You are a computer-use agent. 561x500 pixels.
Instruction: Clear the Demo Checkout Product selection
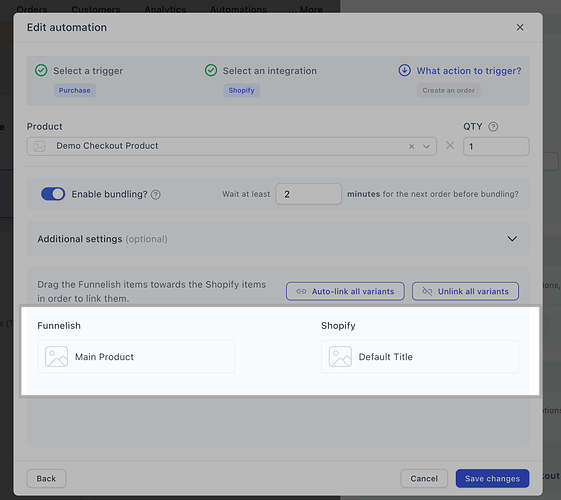[x=411, y=146]
